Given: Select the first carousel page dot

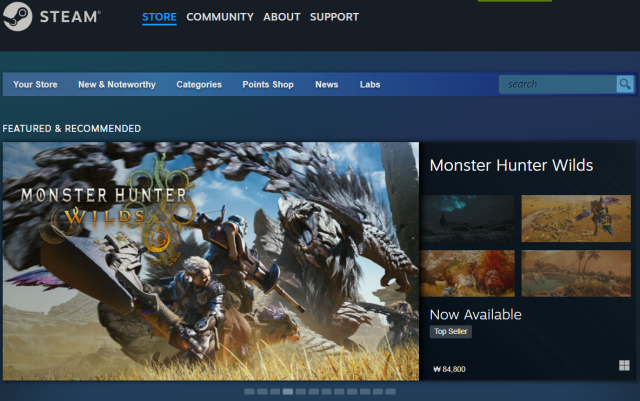Looking at the screenshot, I should coord(249,392).
